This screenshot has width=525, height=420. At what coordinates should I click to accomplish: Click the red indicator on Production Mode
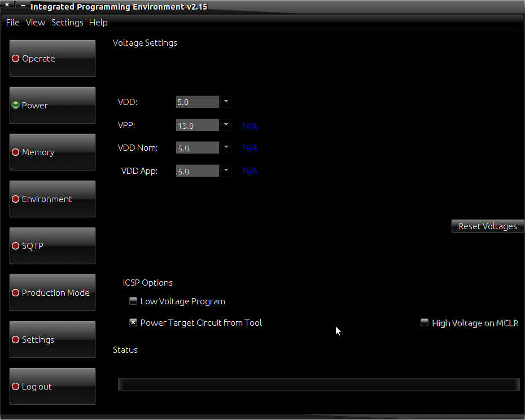click(x=15, y=293)
